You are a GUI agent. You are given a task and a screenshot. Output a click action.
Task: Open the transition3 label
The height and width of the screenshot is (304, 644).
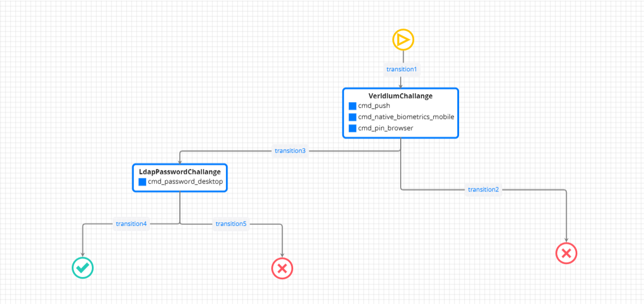click(x=290, y=151)
